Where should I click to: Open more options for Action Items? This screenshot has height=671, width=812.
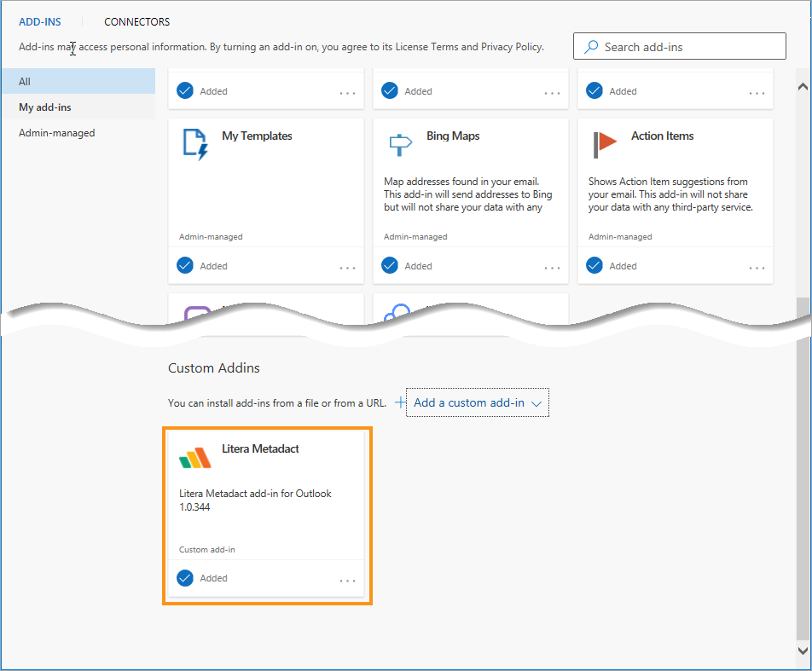[x=757, y=269]
